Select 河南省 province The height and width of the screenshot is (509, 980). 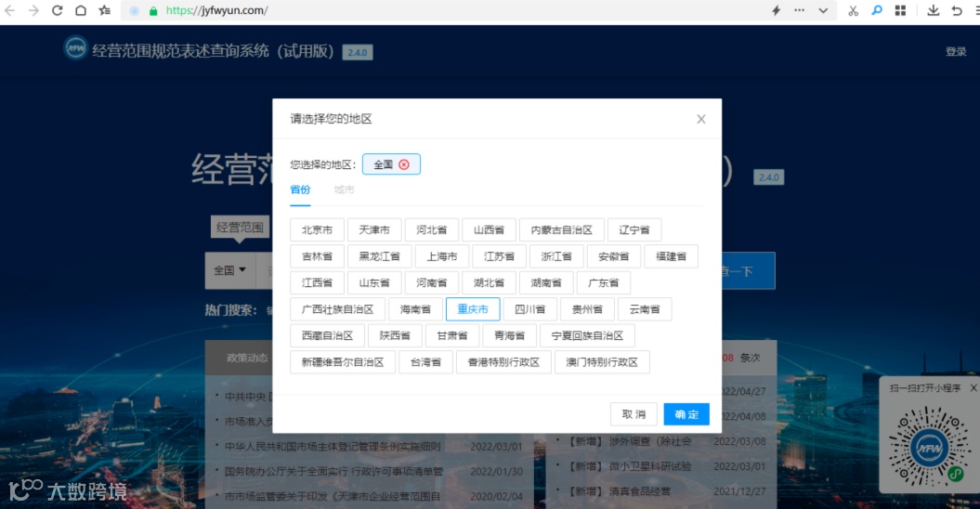[431, 282]
